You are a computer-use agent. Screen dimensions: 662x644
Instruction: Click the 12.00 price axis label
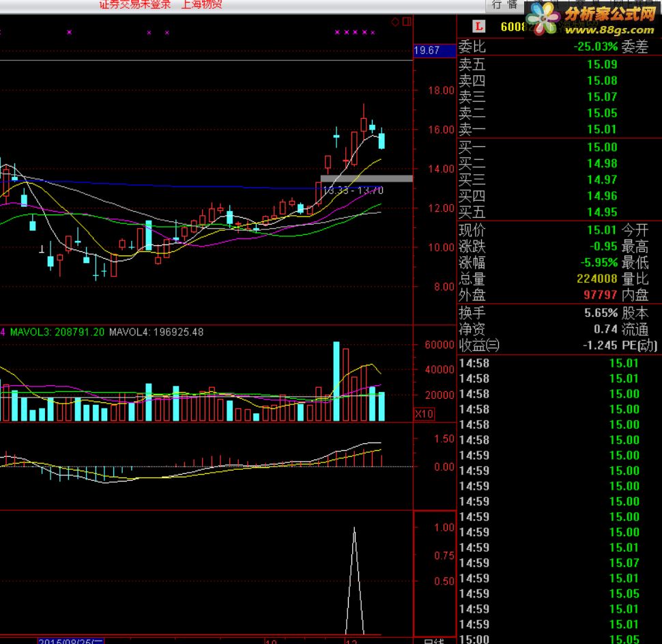click(441, 208)
